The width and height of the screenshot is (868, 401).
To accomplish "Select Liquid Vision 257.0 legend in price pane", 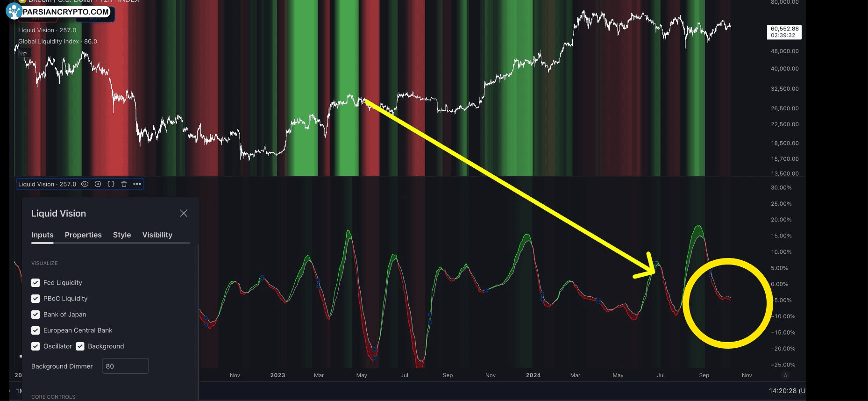I will 47,30.
